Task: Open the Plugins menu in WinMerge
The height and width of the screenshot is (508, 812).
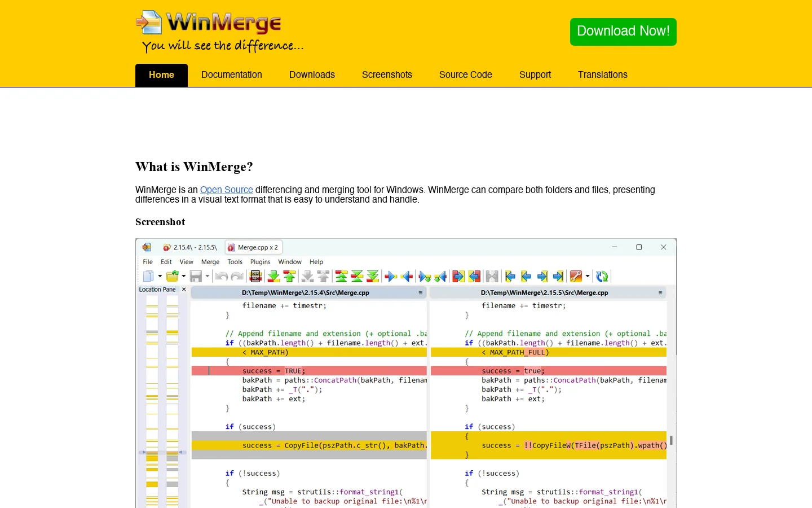Action: click(x=261, y=262)
